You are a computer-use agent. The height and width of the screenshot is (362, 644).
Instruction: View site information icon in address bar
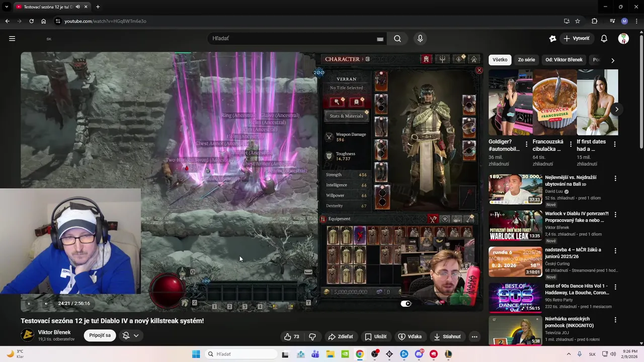pyautogui.click(x=58, y=21)
